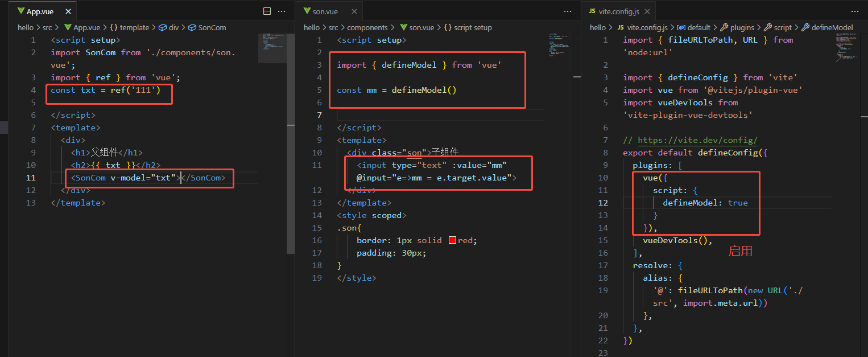The height and width of the screenshot is (357, 868).
Task: Select 'son.vue' breadcrumb in the middle pane
Action: point(417,27)
